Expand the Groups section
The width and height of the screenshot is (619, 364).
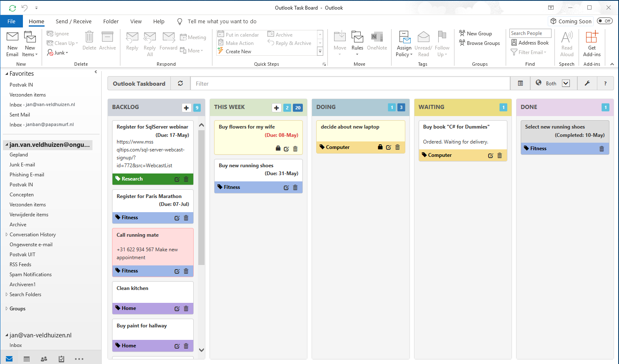7,309
